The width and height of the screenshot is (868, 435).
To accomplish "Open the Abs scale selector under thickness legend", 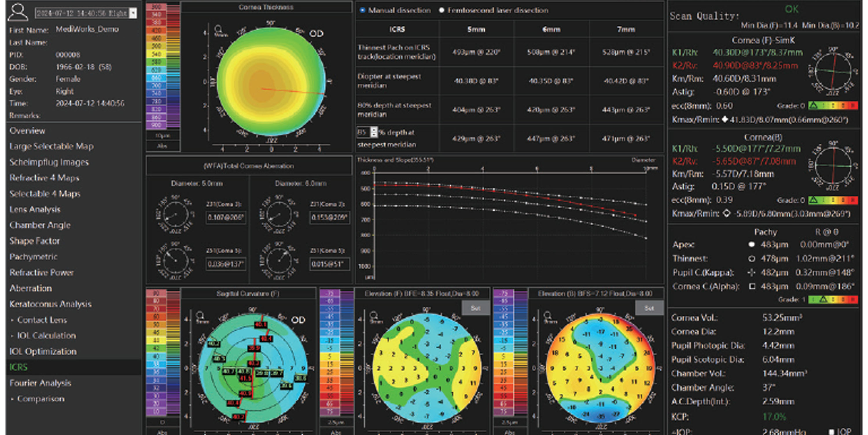I will pyautogui.click(x=162, y=146).
